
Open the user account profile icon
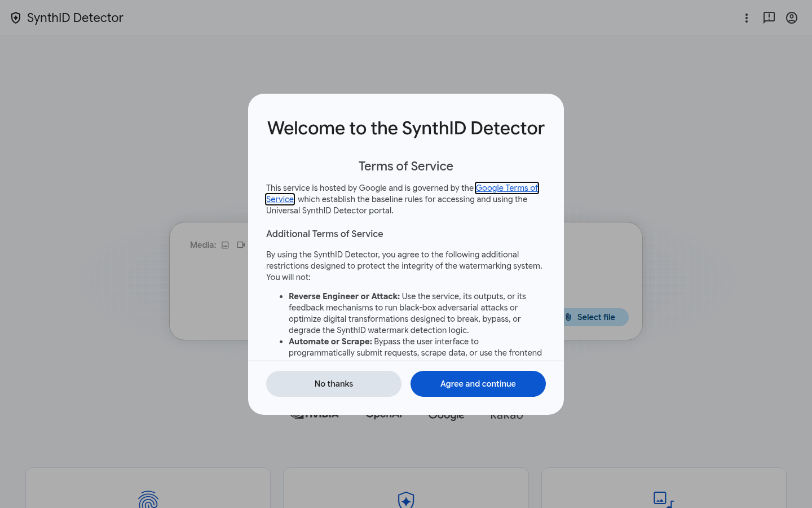point(792,18)
